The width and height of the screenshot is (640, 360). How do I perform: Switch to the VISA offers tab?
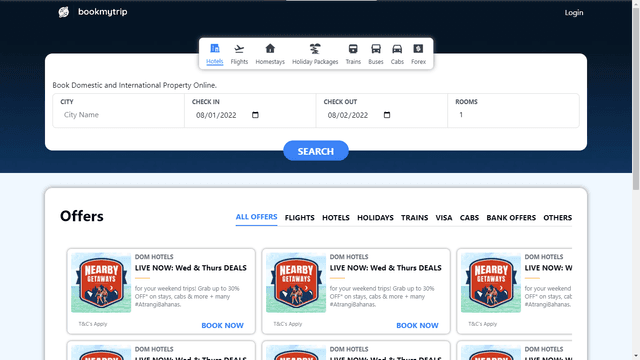point(444,218)
